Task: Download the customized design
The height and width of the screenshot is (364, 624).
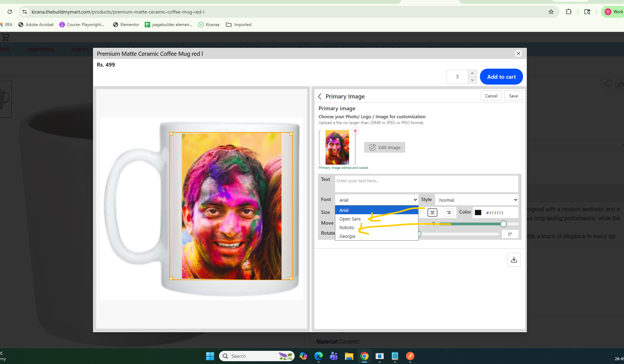Action: click(514, 260)
